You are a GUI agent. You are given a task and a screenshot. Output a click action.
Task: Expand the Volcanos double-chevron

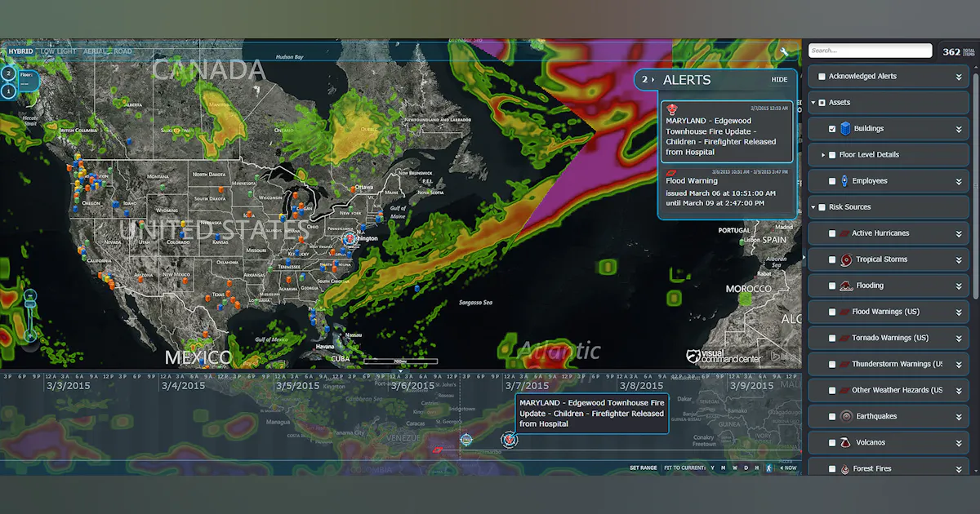click(x=959, y=443)
